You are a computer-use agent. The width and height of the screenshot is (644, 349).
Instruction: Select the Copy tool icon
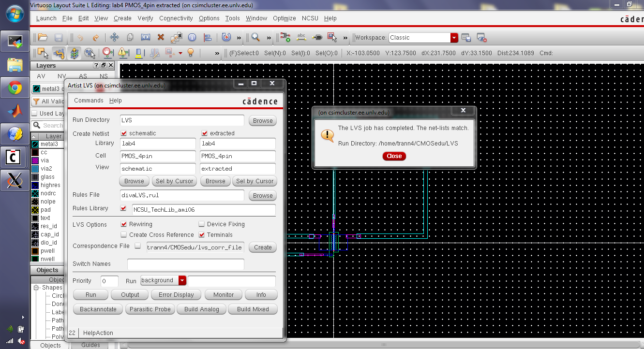pos(130,37)
